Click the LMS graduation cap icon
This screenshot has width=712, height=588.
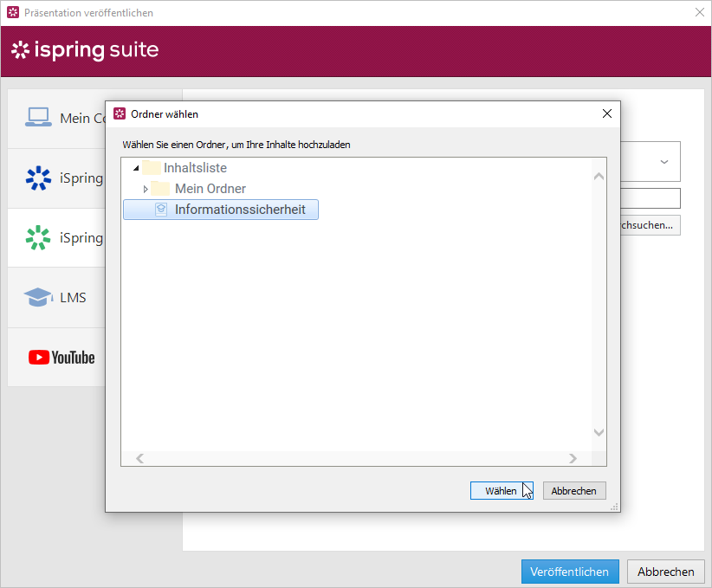click(x=38, y=298)
